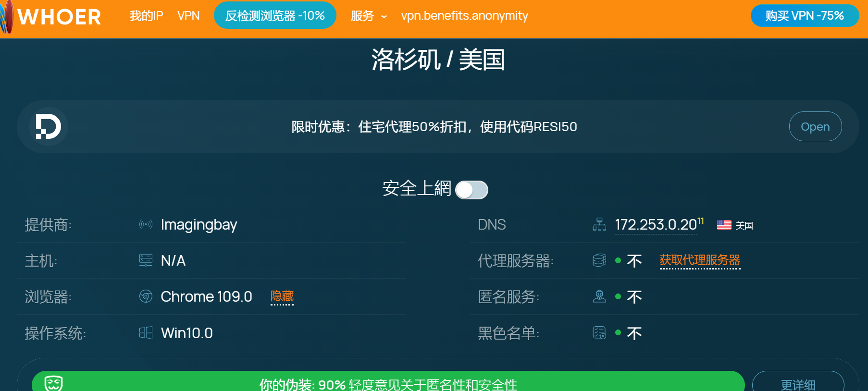Click the anonymizer service person icon
868x391 pixels.
pyautogui.click(x=599, y=296)
